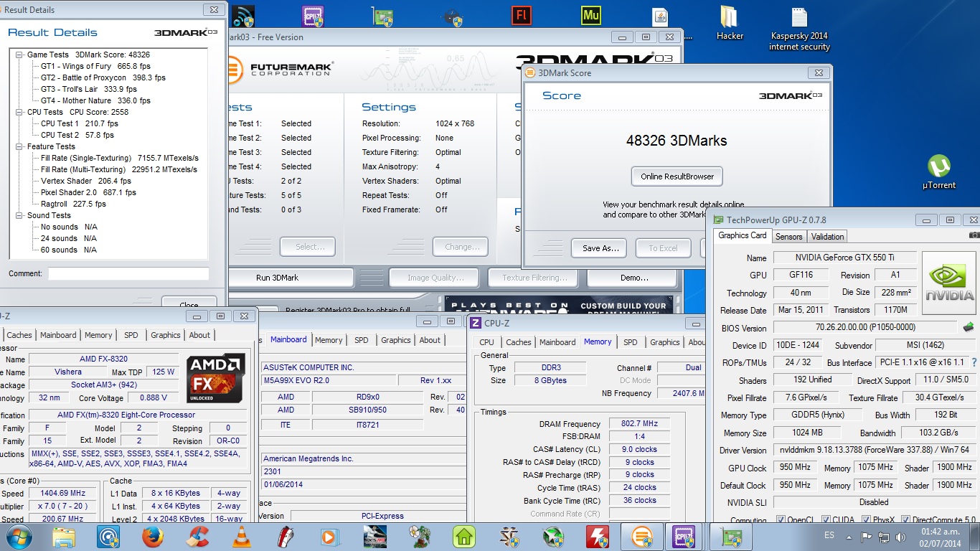Select Ragtroll 227.5 fps result row
The width and height of the screenshot is (980, 551).
(73, 204)
